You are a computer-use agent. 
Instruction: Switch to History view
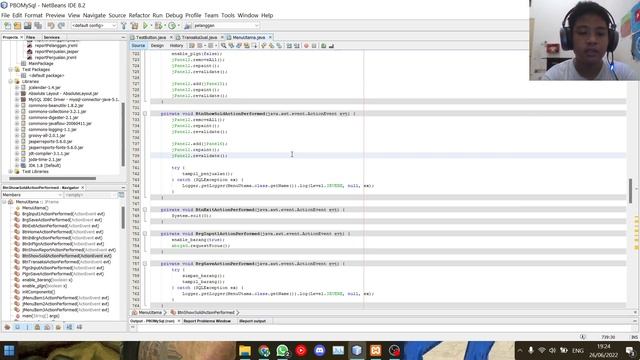[176, 46]
